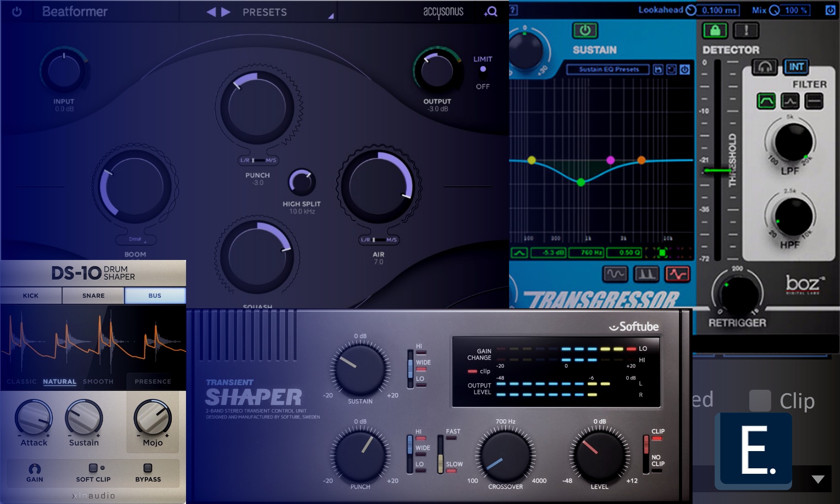
Task: Go to previous Beatformer preset arrow
Action: 211,12
